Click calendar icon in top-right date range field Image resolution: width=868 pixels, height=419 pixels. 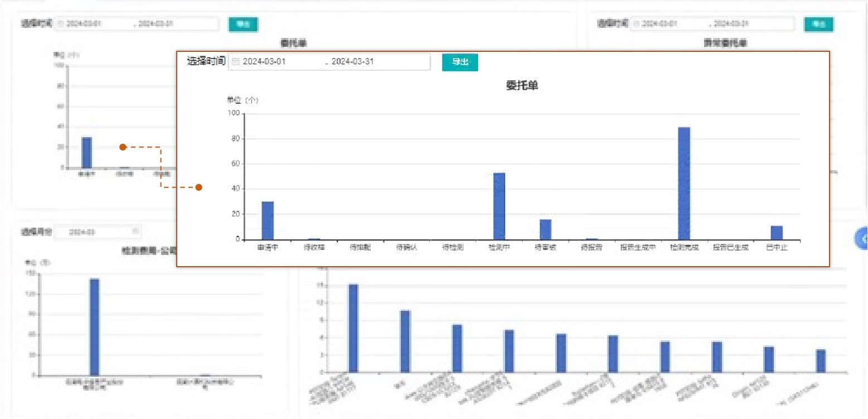[x=637, y=24]
